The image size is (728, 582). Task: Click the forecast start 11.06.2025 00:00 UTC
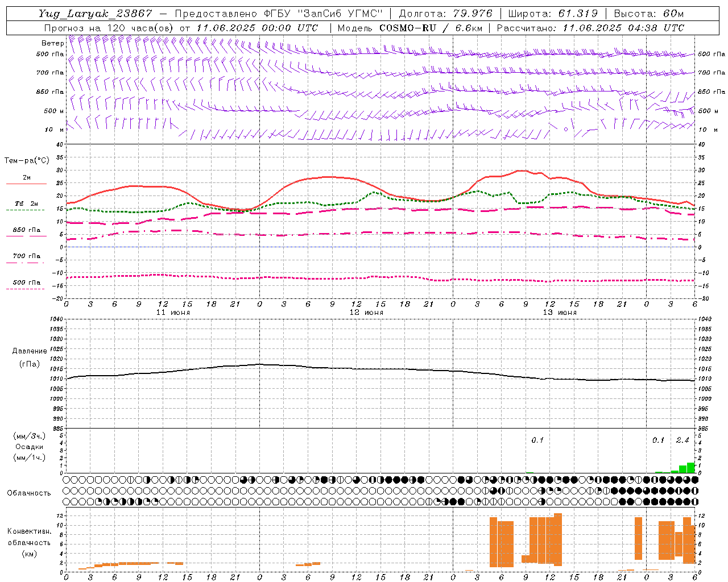pos(257,28)
